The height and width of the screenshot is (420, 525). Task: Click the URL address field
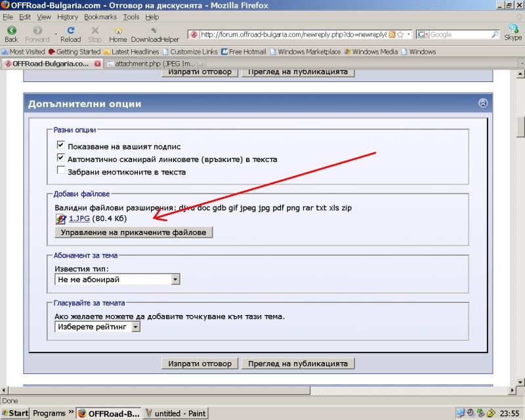coord(293,35)
